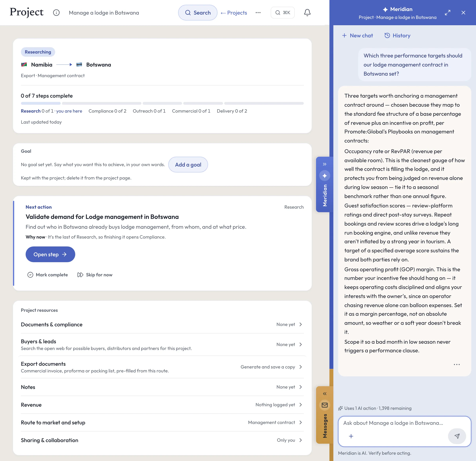
Task: Open chat History
Action: 397,35
